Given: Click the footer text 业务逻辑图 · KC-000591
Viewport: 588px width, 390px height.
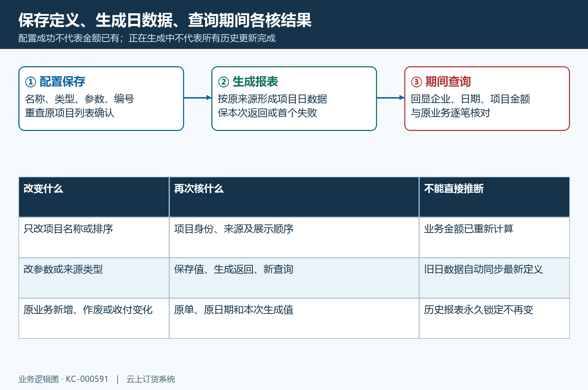Looking at the screenshot, I should coord(64,379).
